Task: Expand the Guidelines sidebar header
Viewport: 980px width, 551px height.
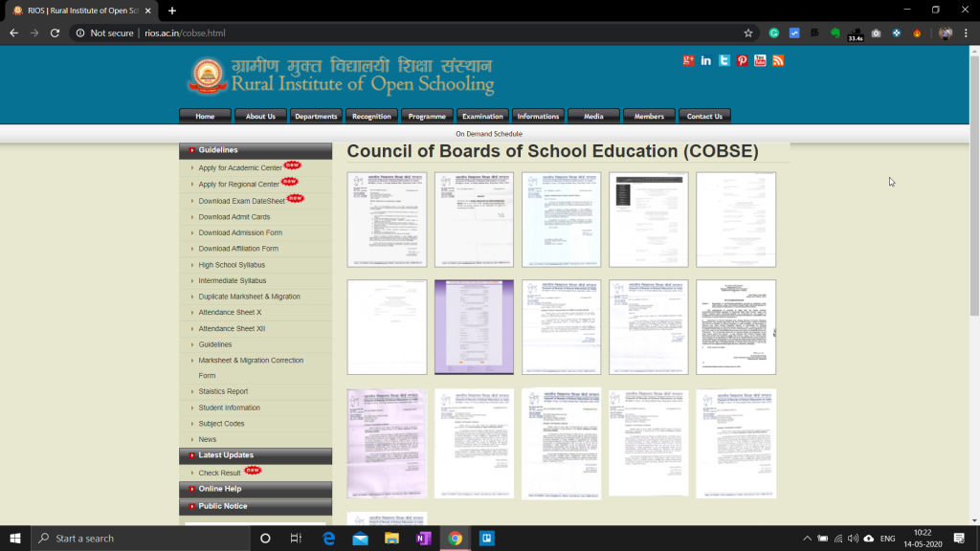Action: 256,150
